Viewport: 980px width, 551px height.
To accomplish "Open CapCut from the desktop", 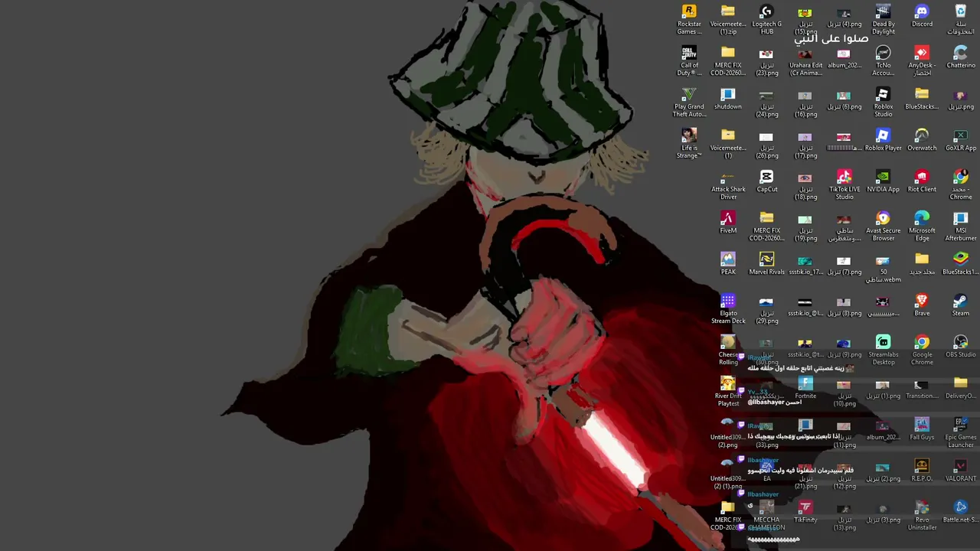I will click(766, 181).
